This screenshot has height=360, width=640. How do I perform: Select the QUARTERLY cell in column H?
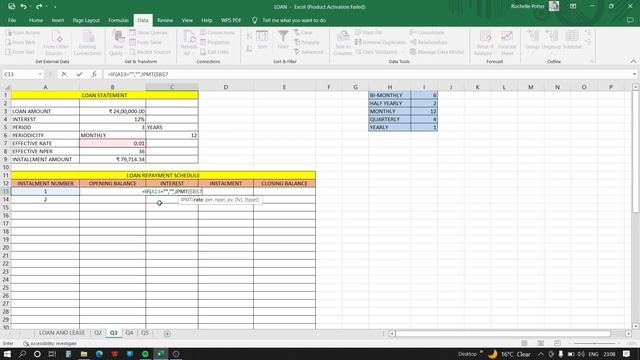click(389, 119)
